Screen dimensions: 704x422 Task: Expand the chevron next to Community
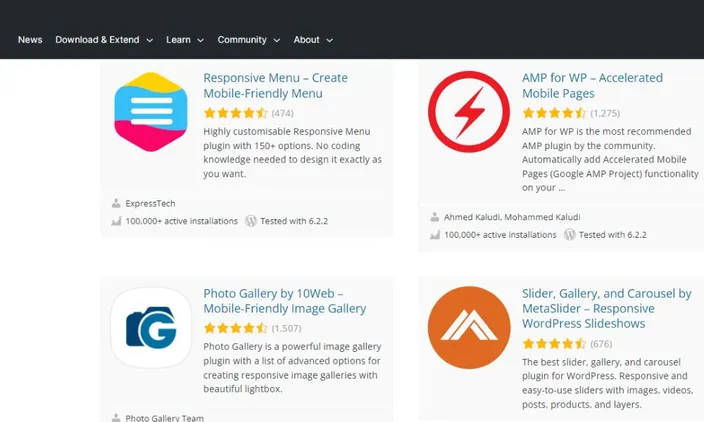pos(277,40)
